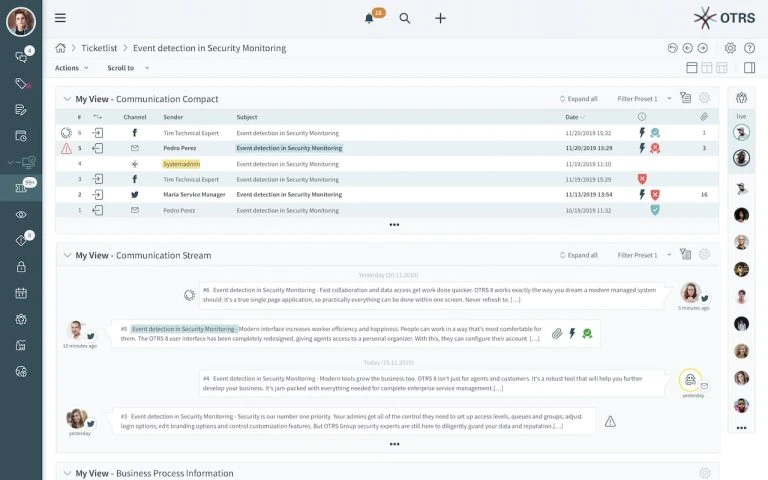Open chat icon in left sidebar

click(x=21, y=57)
